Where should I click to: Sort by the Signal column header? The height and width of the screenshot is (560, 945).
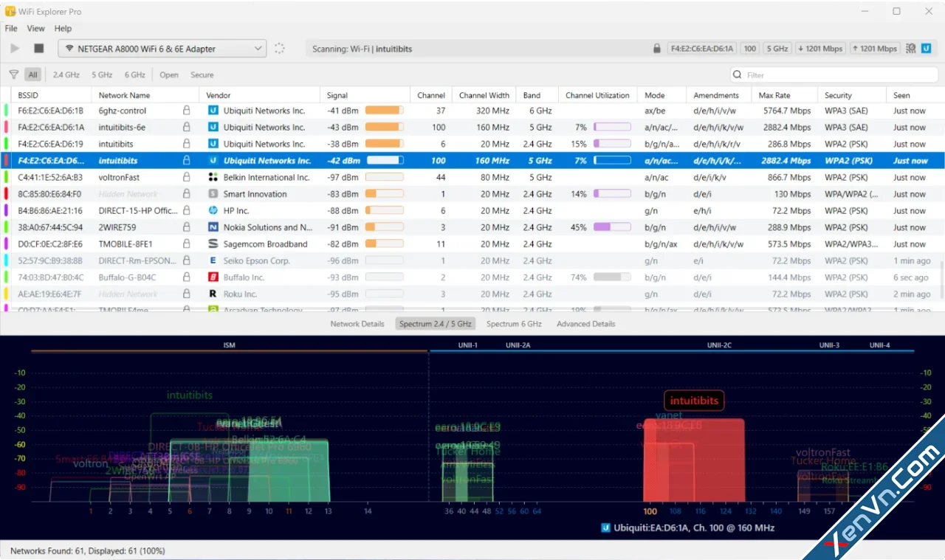click(365, 95)
